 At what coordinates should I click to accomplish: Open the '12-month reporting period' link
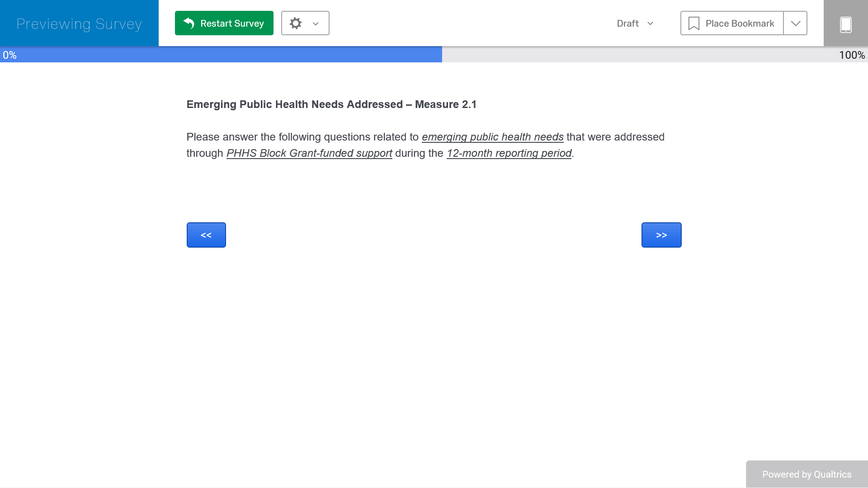pos(509,153)
